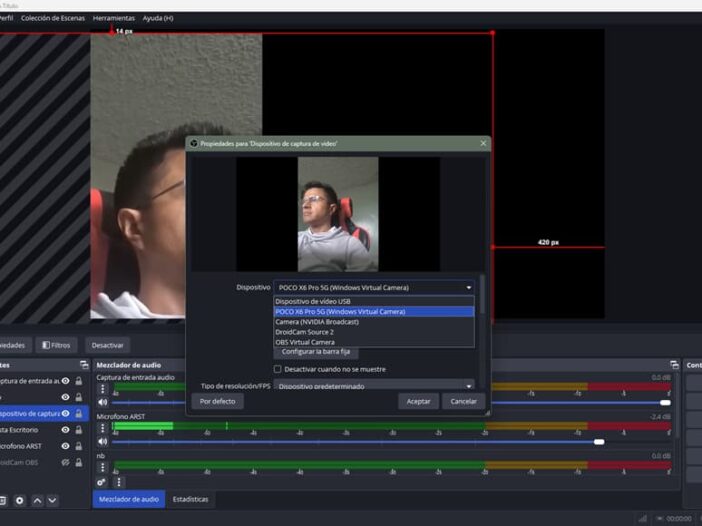Pop out the Mezclador de audio dock
Screen dimensions: 702x526
(674, 365)
